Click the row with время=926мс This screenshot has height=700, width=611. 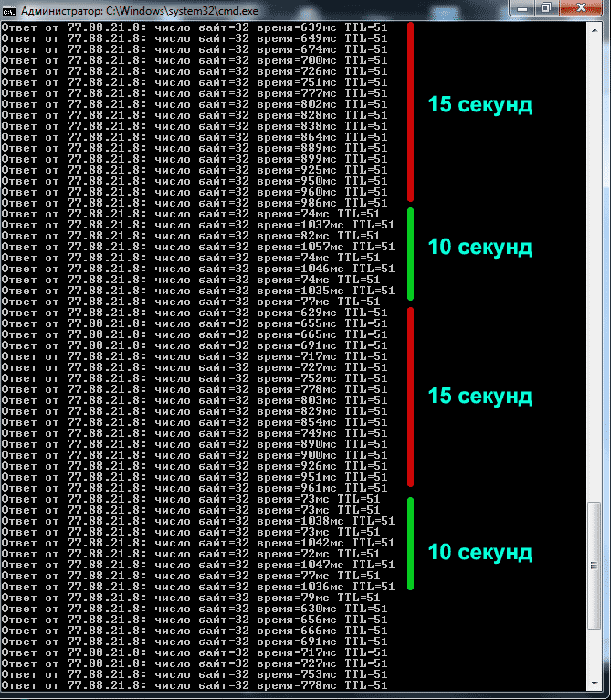pos(195,467)
